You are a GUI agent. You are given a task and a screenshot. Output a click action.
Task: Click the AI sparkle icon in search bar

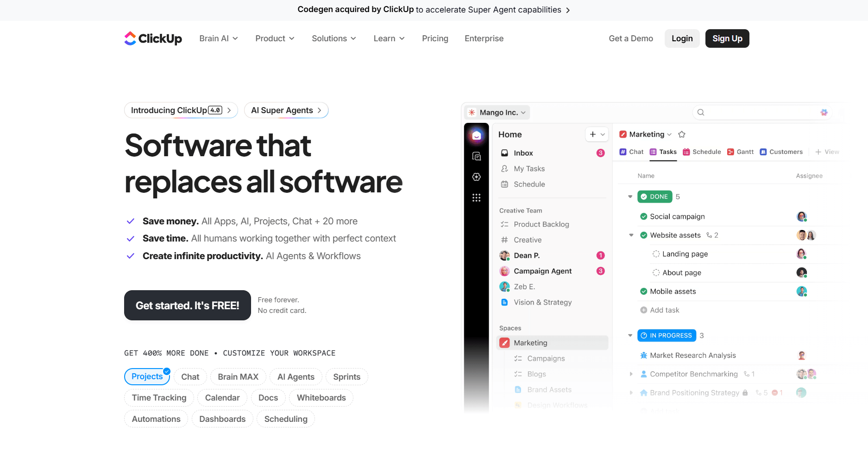point(824,112)
